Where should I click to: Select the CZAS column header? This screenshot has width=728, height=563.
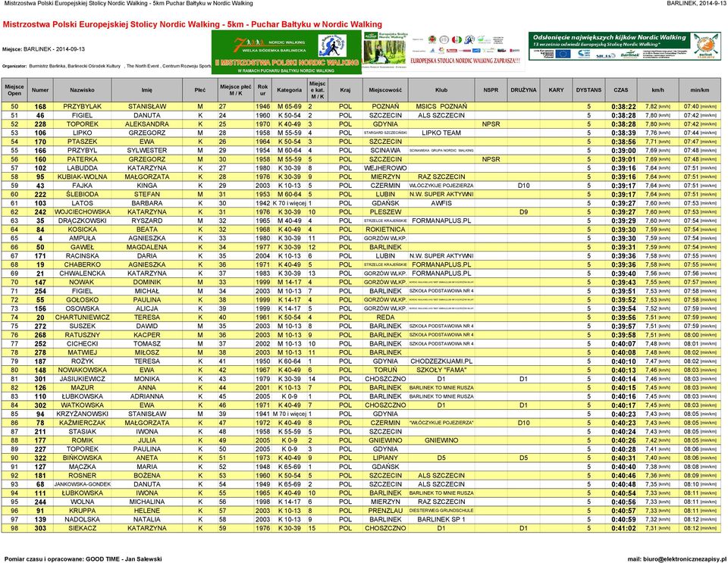[x=621, y=90]
